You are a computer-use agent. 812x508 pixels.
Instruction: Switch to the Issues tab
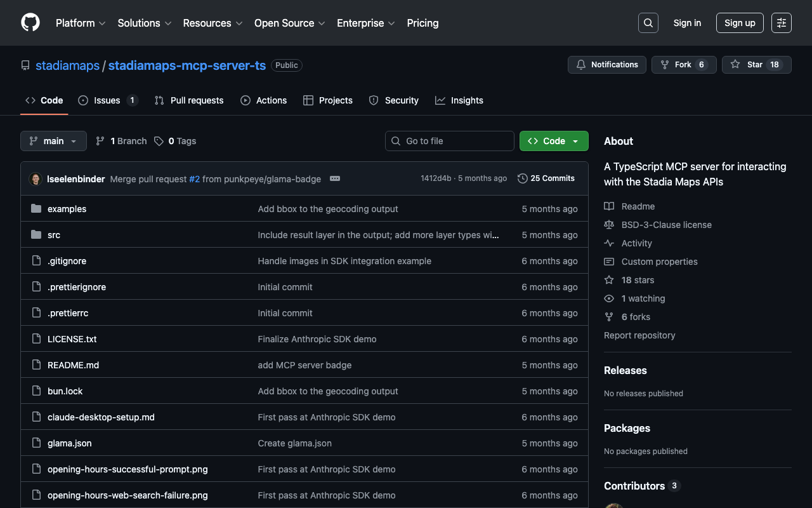pyautogui.click(x=107, y=100)
